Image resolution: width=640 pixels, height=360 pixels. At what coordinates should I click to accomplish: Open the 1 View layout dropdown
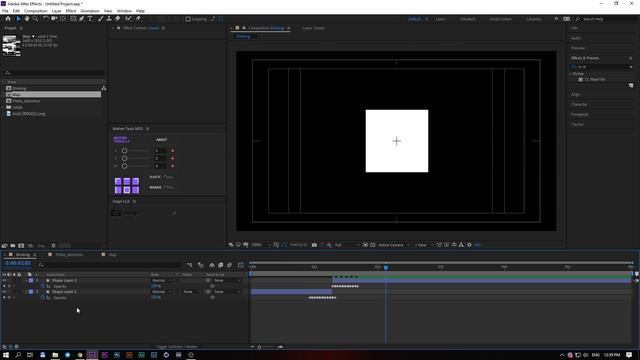[424, 245]
